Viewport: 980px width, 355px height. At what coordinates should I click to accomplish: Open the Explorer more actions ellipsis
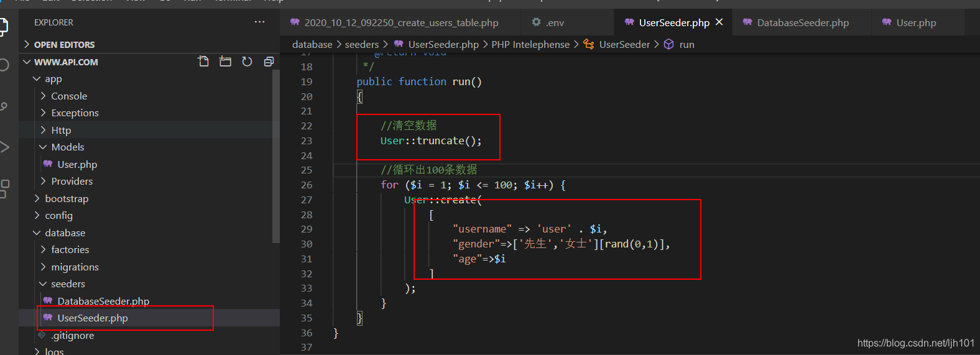coord(259,22)
